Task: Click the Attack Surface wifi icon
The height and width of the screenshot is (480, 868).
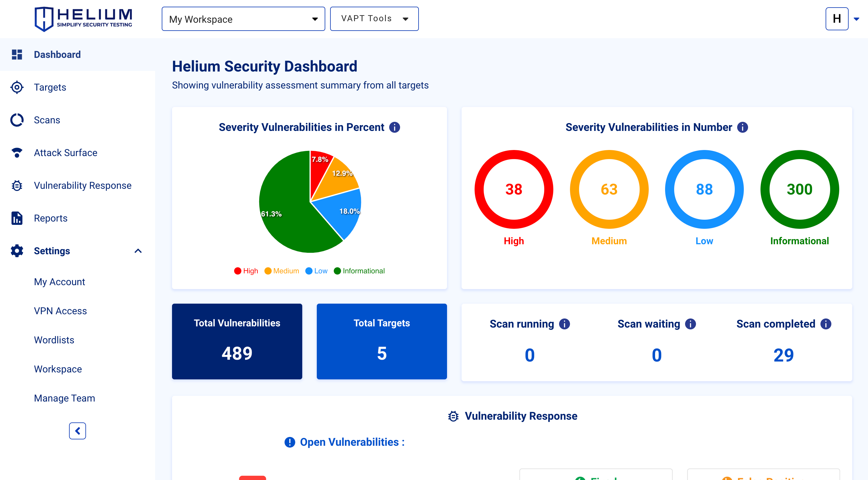Action: tap(17, 153)
